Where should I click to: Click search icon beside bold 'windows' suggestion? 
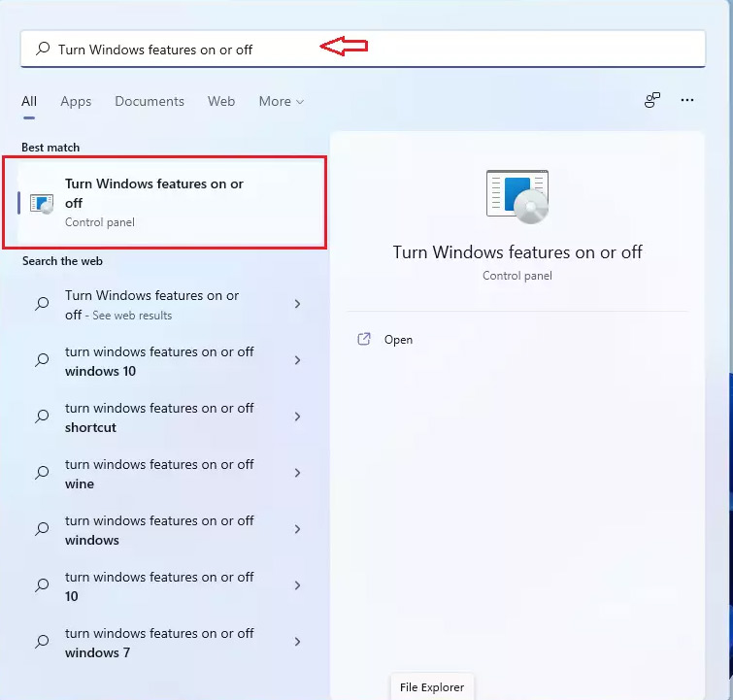point(42,529)
